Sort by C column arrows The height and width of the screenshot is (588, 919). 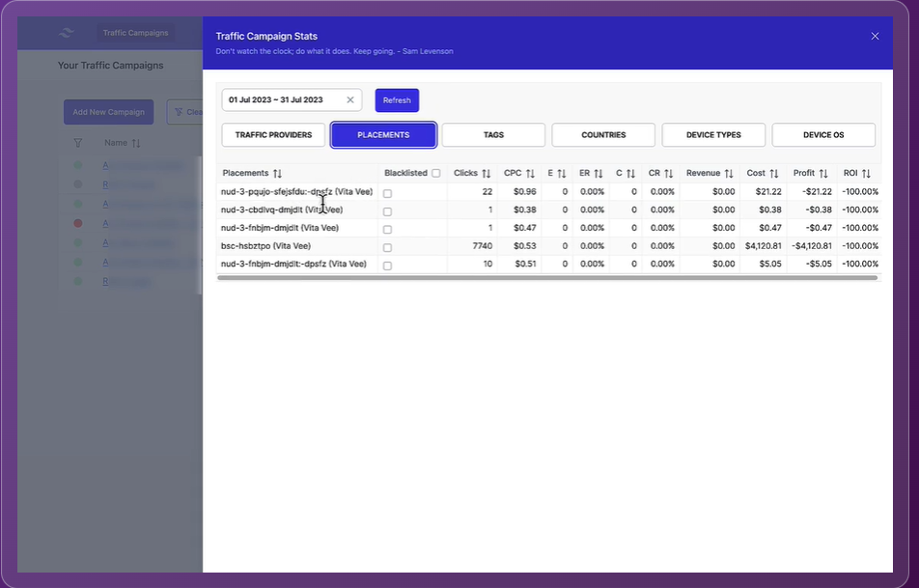pyautogui.click(x=630, y=174)
